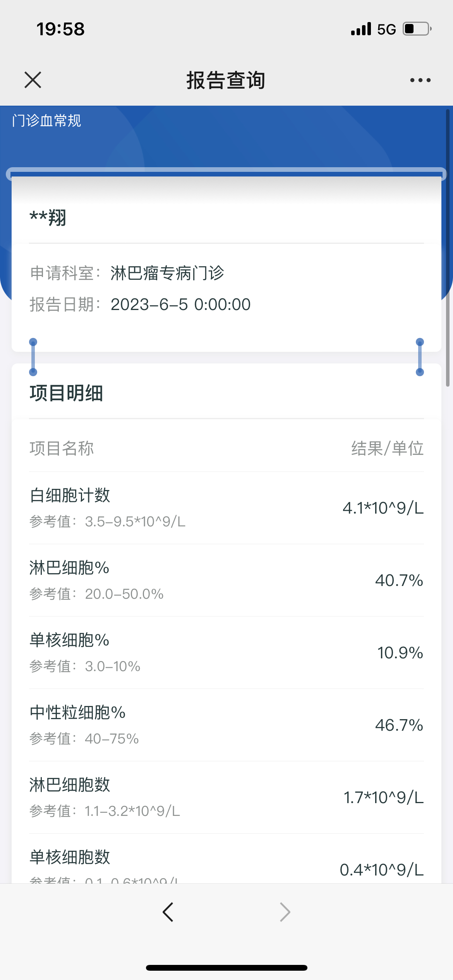Tap the cellular signal bars icon
Image resolution: width=453 pixels, height=980 pixels.
361,29
